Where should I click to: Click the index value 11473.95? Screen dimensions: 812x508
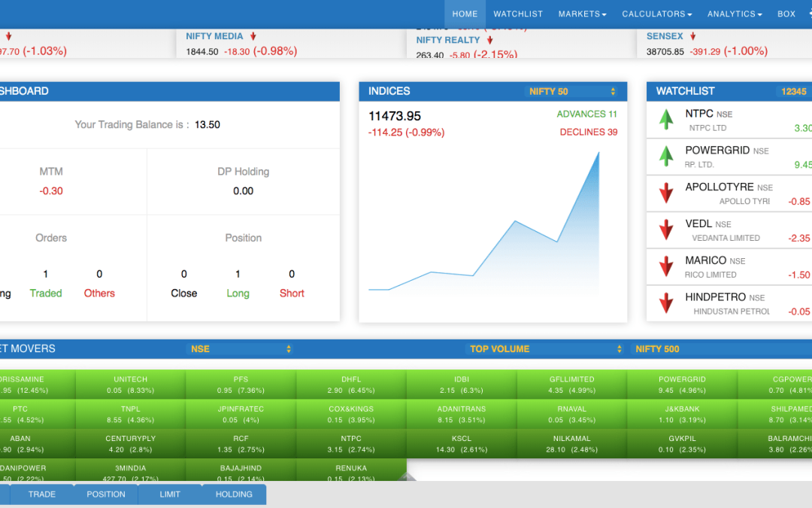395,116
